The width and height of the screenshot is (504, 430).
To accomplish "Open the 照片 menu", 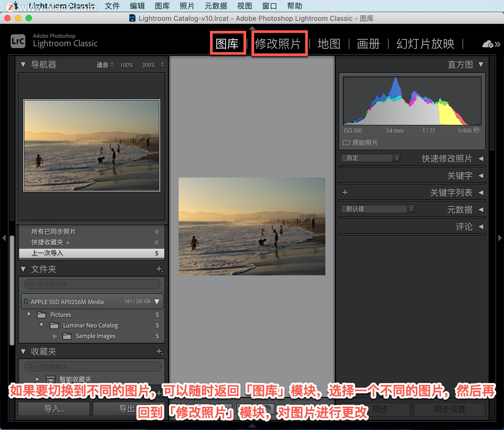I will click(x=187, y=6).
